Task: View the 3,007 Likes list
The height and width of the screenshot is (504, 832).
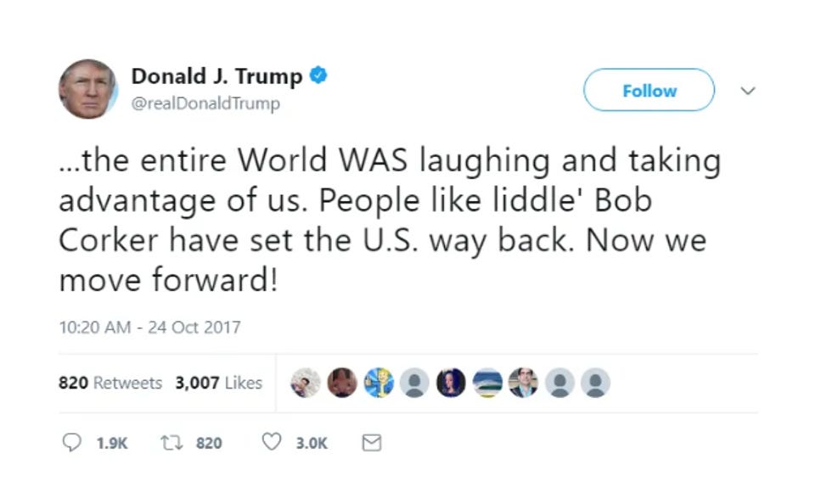Action: click(x=219, y=383)
